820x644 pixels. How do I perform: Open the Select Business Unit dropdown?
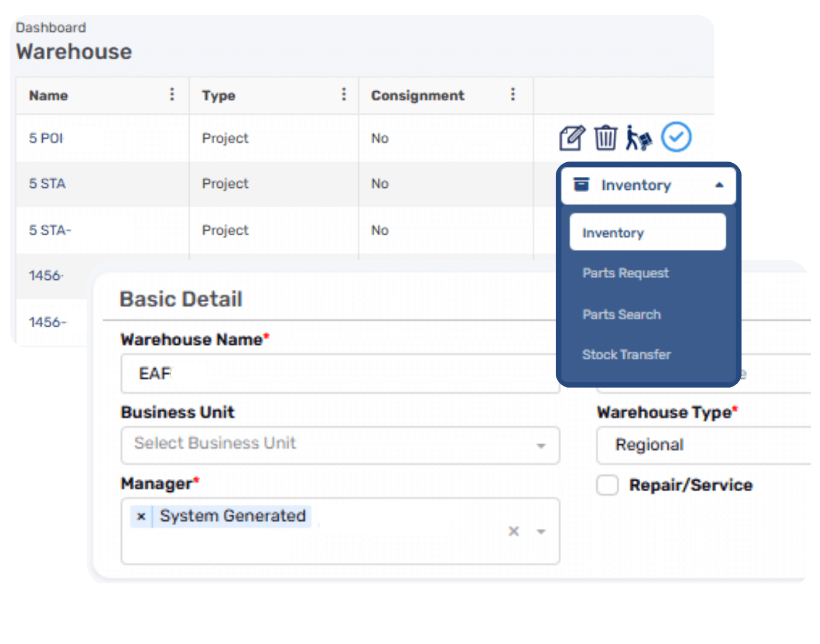click(340, 446)
